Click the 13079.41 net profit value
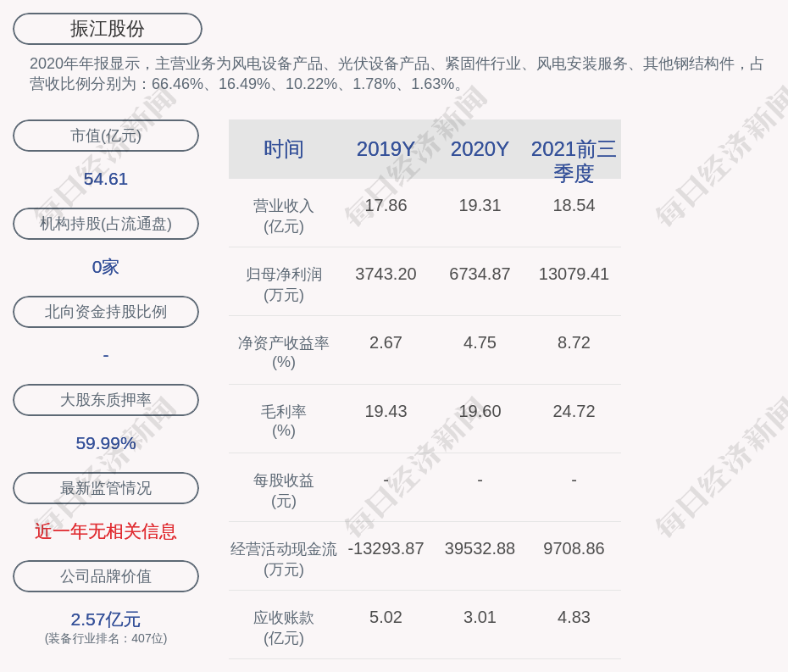Image resolution: width=788 pixels, height=672 pixels. pyautogui.click(x=574, y=275)
